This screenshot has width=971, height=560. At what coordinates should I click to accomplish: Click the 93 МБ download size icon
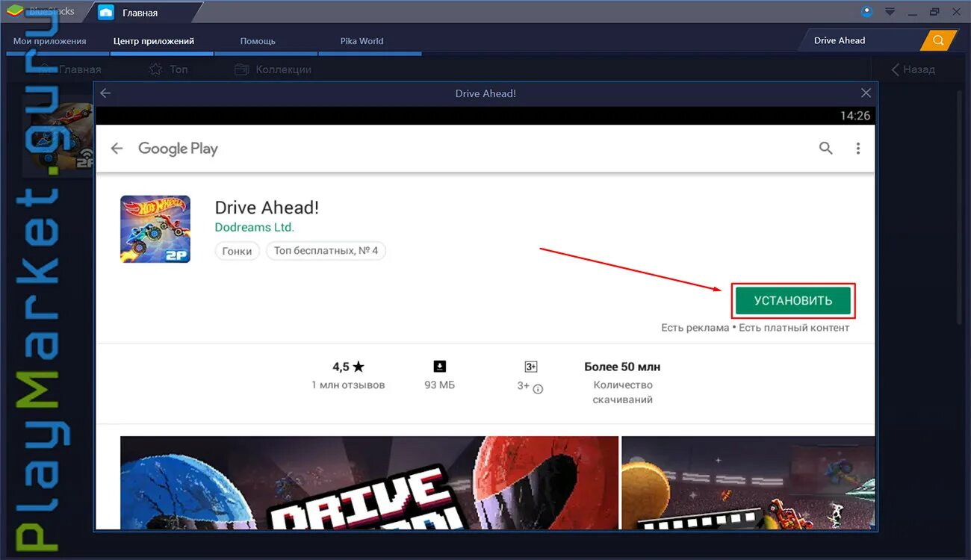click(x=440, y=366)
